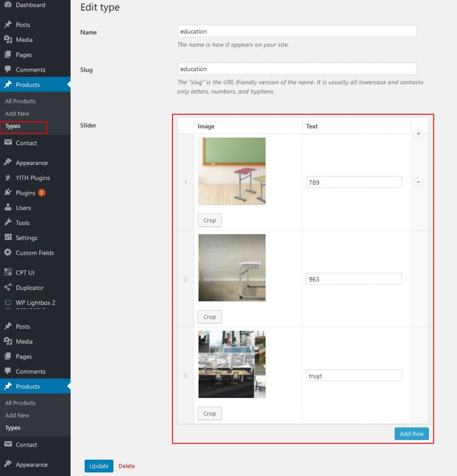
Task: Select the single desk thumbnail in row 2
Action: click(232, 267)
